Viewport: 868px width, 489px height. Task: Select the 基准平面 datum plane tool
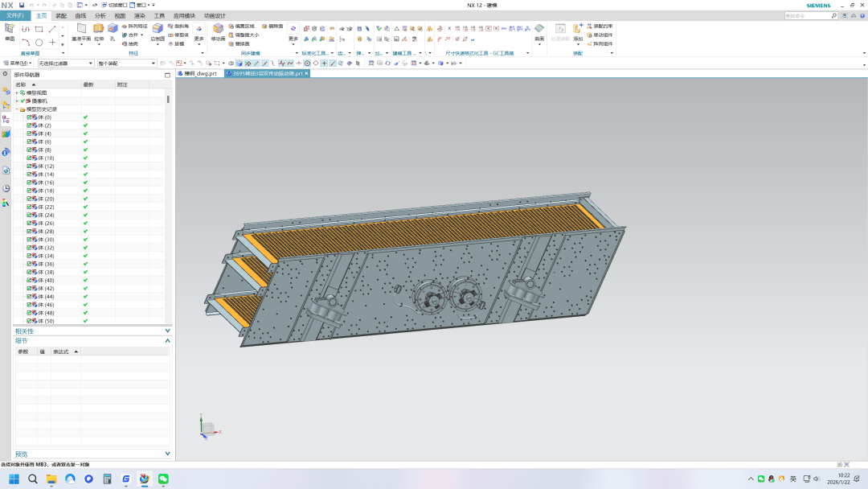81,29
